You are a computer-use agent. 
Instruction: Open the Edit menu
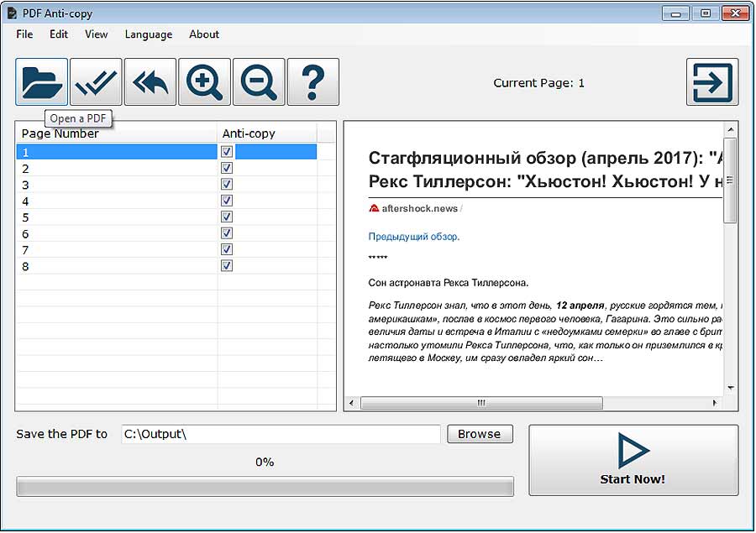59,34
